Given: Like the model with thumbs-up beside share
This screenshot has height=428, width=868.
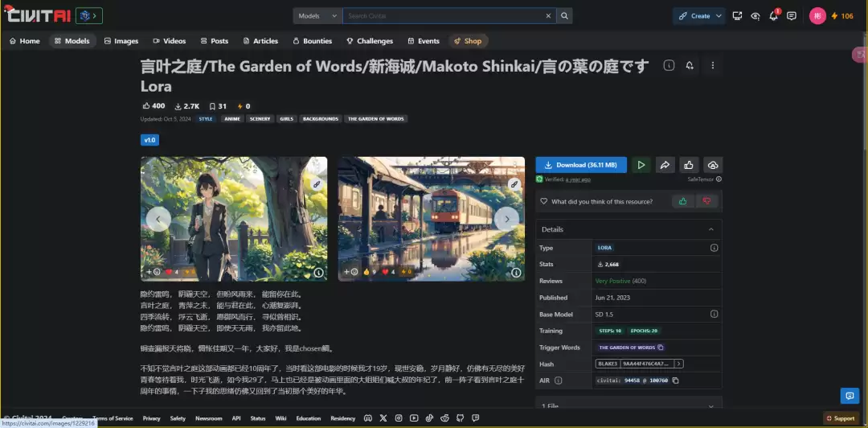Looking at the screenshot, I should (689, 165).
